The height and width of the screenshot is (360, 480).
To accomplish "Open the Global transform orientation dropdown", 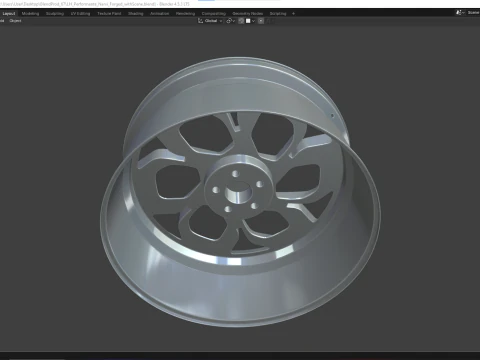I will (210, 21).
